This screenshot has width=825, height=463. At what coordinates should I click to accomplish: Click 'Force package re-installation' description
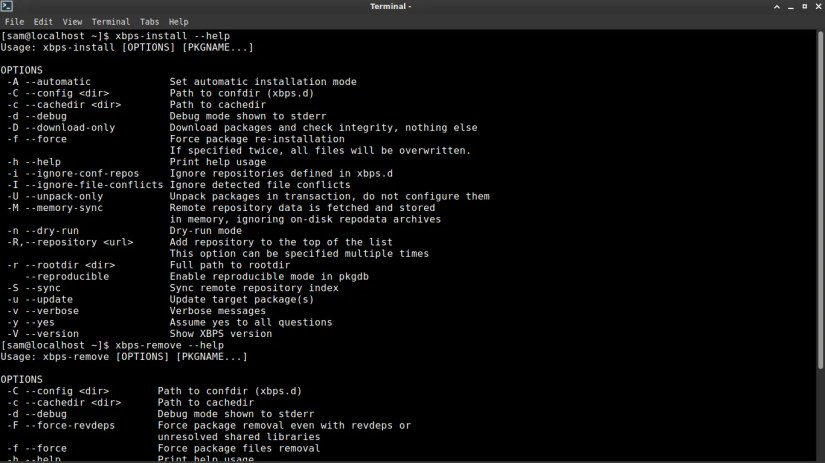point(257,139)
